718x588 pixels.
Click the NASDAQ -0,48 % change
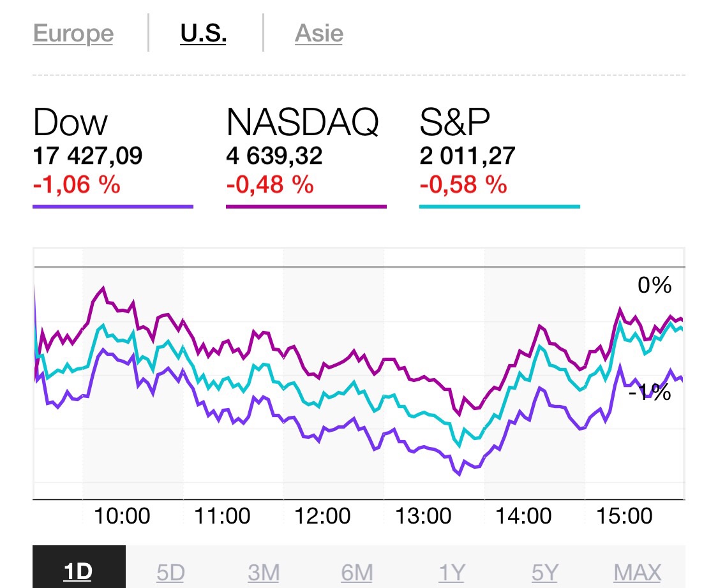coord(269,185)
